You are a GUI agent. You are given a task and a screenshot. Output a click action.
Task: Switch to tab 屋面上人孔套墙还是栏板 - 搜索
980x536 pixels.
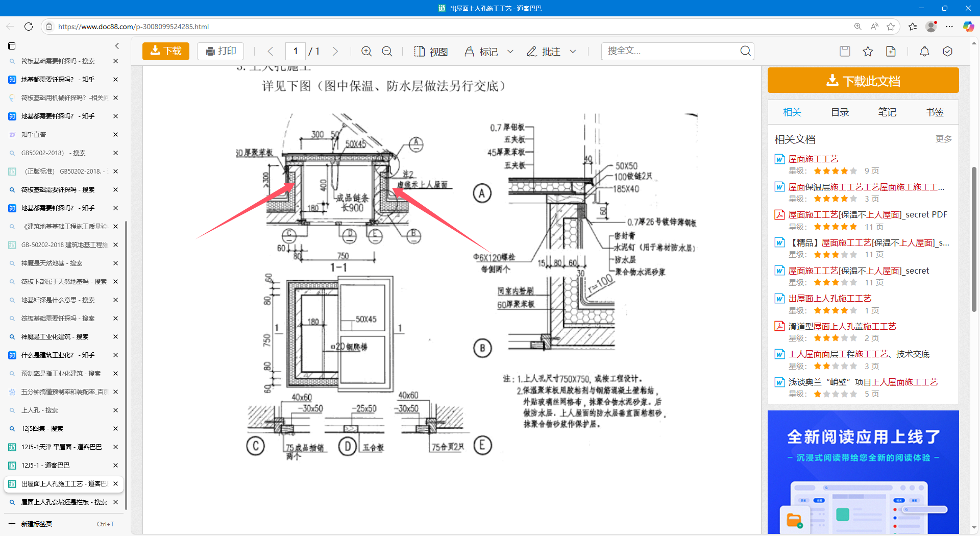pyautogui.click(x=64, y=502)
